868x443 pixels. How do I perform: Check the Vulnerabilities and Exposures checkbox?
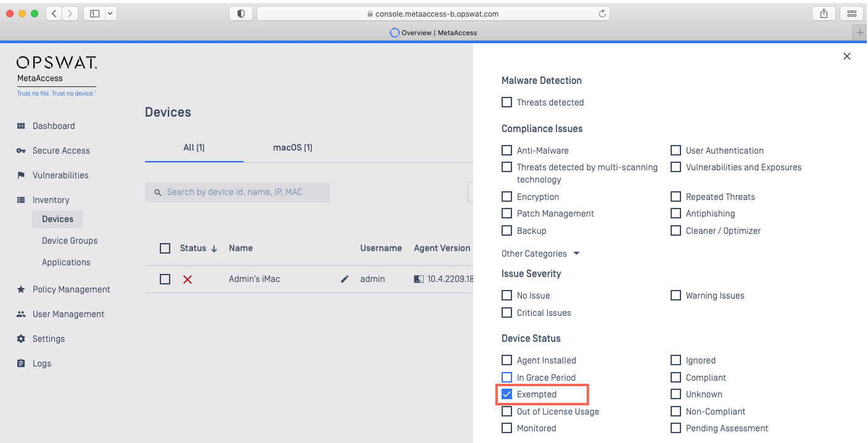[x=676, y=167]
